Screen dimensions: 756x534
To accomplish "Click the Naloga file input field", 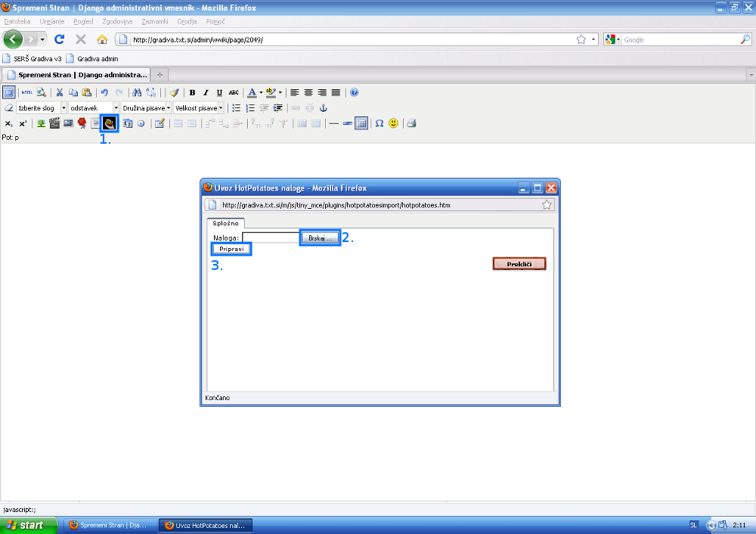I will coord(271,238).
